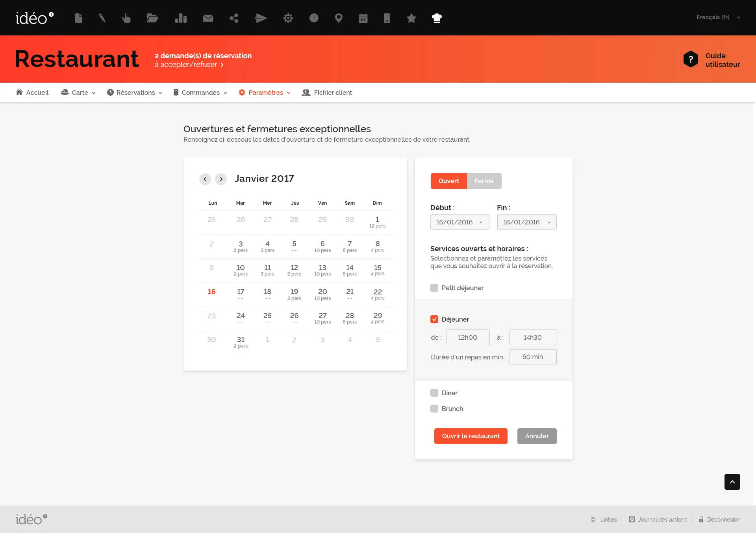This screenshot has width=756, height=533.
Task: Enable the Petit déjeuner checkbox
Action: click(434, 288)
